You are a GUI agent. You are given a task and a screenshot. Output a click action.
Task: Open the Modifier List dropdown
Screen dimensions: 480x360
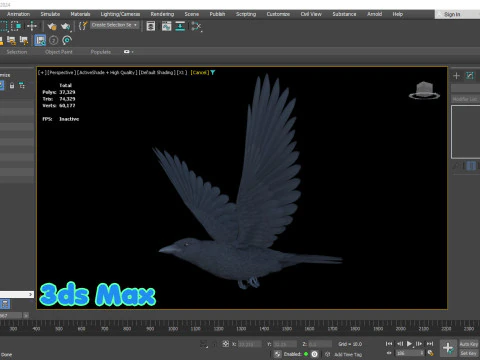(x=466, y=99)
